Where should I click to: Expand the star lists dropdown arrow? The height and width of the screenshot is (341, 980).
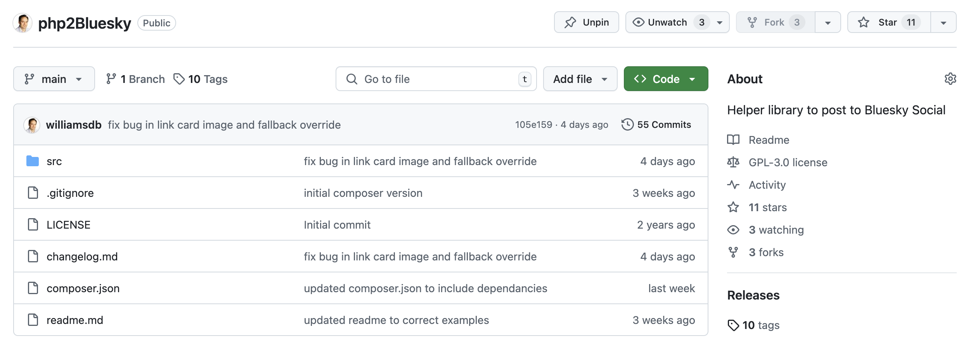pyautogui.click(x=944, y=22)
